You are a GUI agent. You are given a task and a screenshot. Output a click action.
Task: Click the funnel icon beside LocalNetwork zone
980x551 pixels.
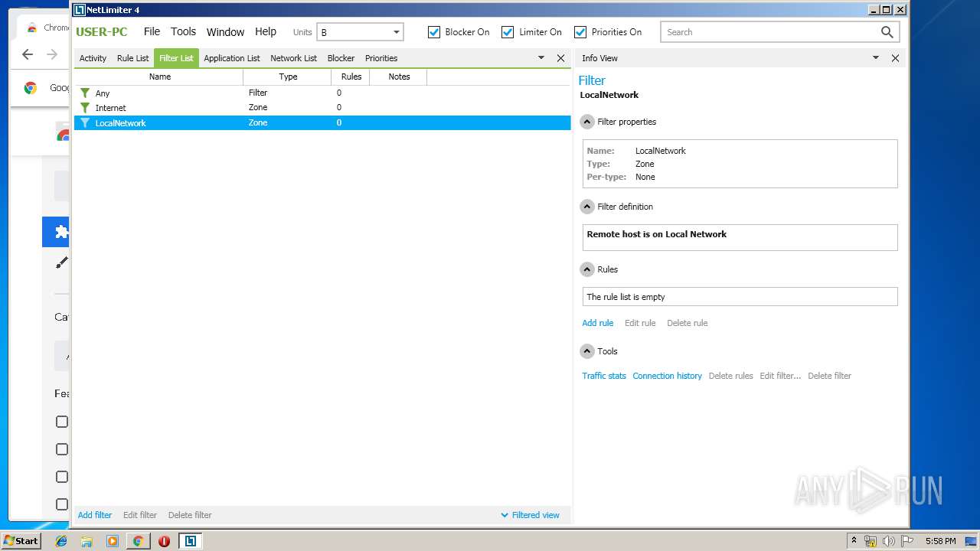pos(85,122)
